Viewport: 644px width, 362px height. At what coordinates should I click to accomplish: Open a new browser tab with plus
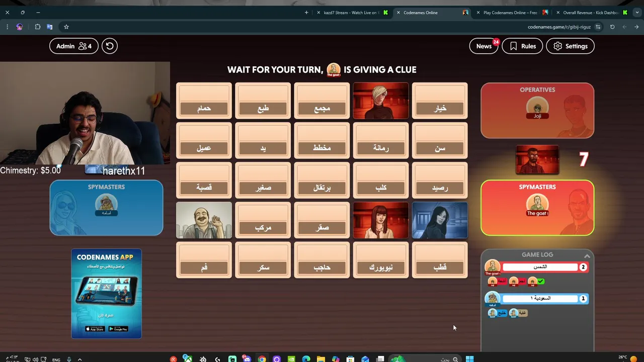point(306,13)
